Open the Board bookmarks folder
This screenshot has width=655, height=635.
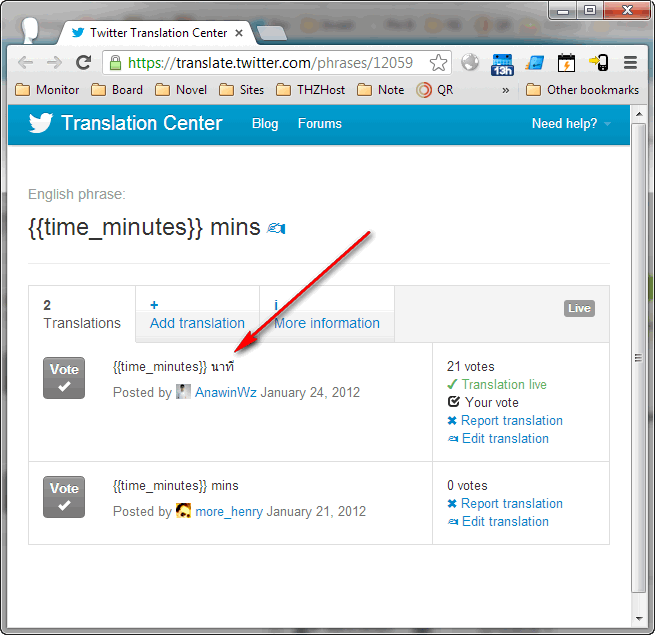click(117, 90)
